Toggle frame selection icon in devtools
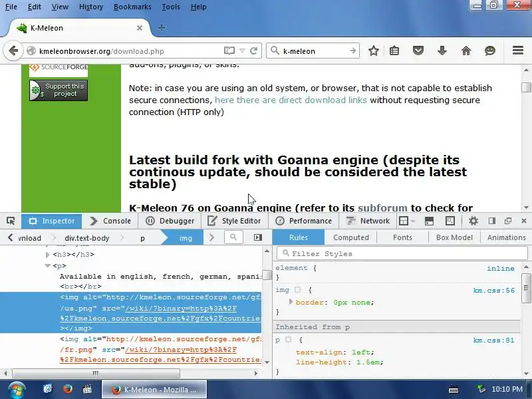The image size is (532, 399). pyautogui.click(x=404, y=221)
